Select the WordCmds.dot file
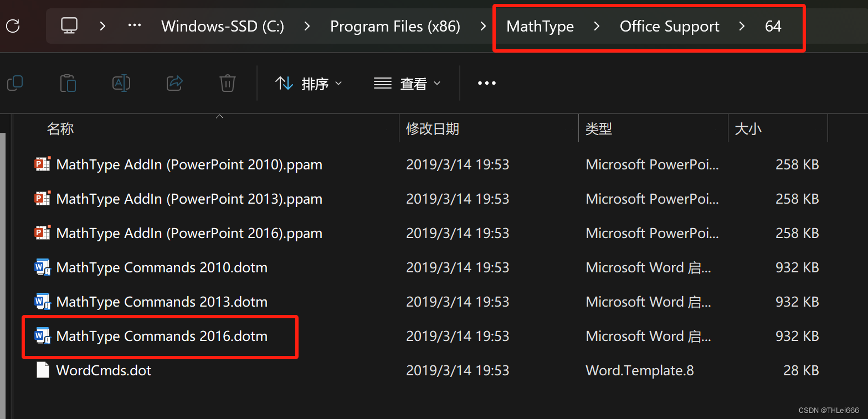Viewport: 868px width, 419px height. tap(104, 370)
